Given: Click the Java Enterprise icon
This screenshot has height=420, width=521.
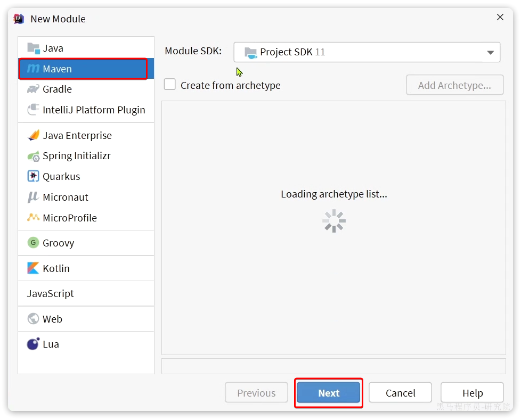Looking at the screenshot, I should coord(33,135).
